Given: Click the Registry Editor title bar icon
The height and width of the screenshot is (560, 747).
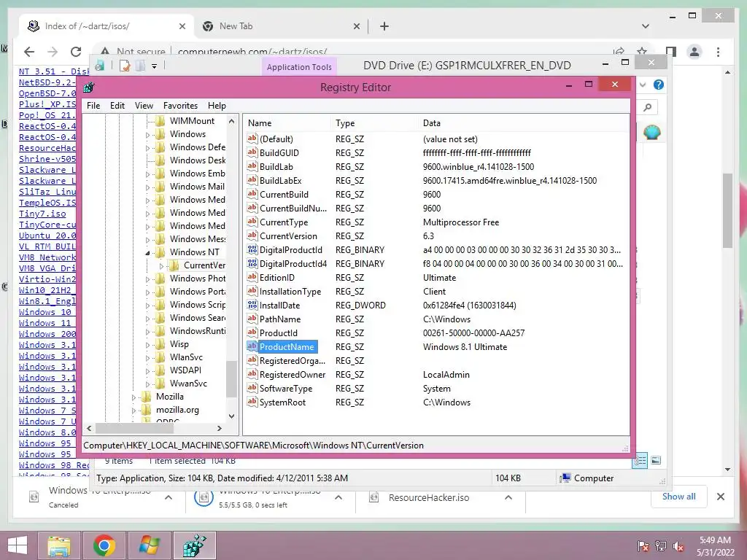Looking at the screenshot, I should 89,87.
